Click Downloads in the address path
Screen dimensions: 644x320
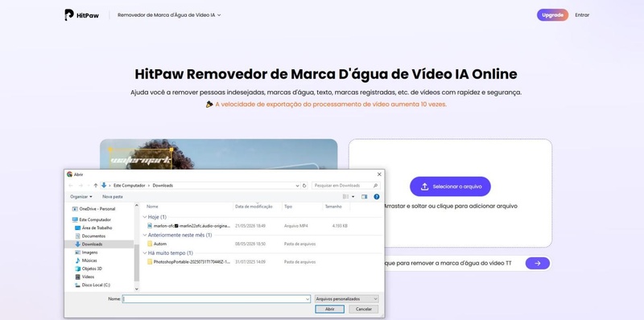point(163,186)
